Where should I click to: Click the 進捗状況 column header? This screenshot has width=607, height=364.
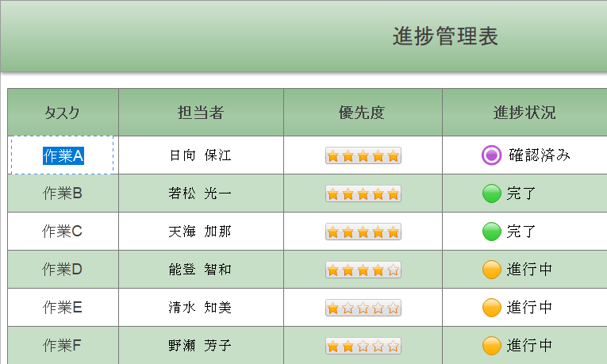click(524, 113)
